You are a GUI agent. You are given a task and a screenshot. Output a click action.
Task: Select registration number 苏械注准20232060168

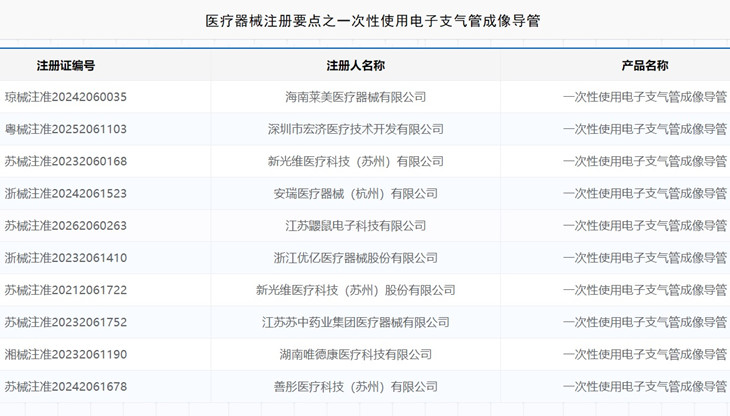pyautogui.click(x=66, y=161)
